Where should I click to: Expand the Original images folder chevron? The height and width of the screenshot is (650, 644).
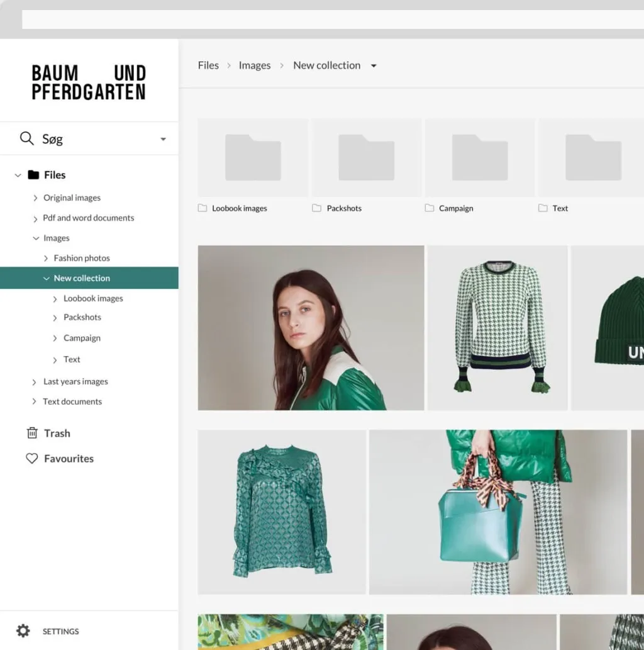35,198
